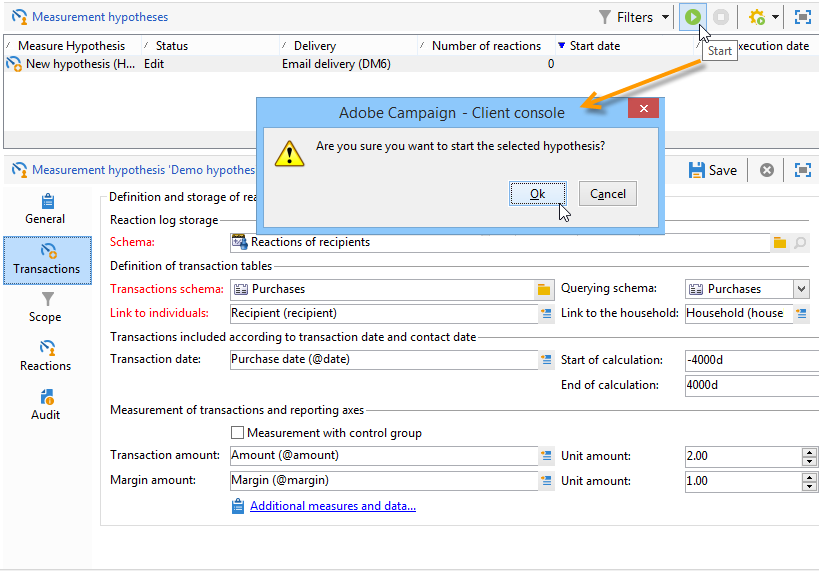Click Email delivery (DM6) cell
Image resolution: width=819 pixels, height=571 pixels.
point(336,64)
